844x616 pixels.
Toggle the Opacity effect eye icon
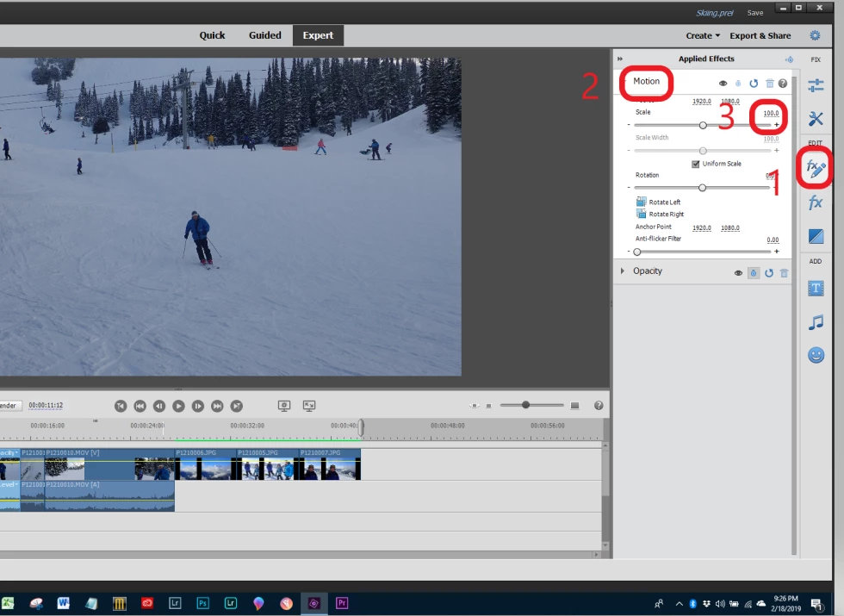(x=738, y=273)
